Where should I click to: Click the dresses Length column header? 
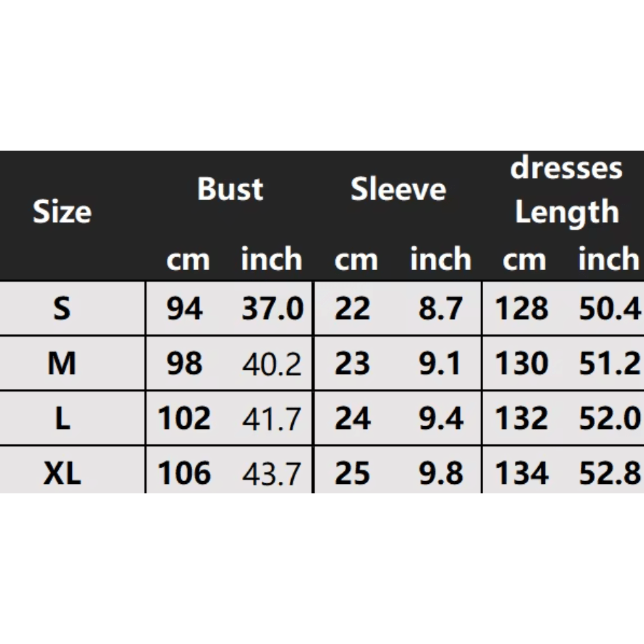pos(566,190)
